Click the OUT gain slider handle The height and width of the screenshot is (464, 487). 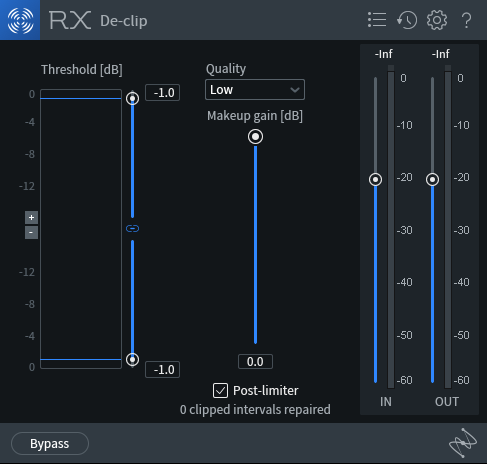point(432,180)
